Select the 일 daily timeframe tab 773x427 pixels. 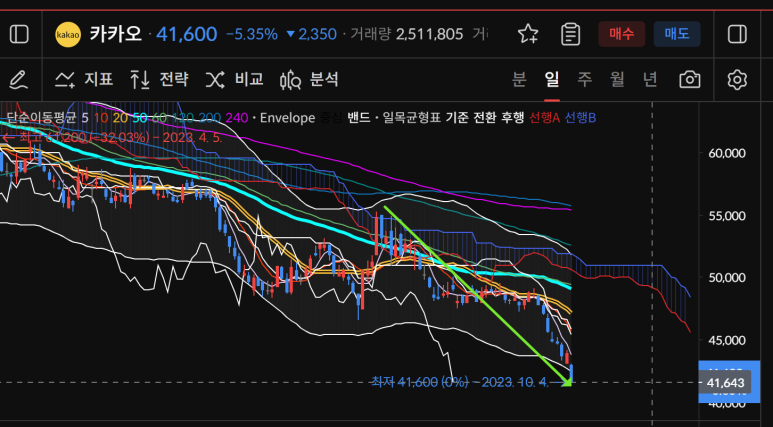[x=552, y=79]
